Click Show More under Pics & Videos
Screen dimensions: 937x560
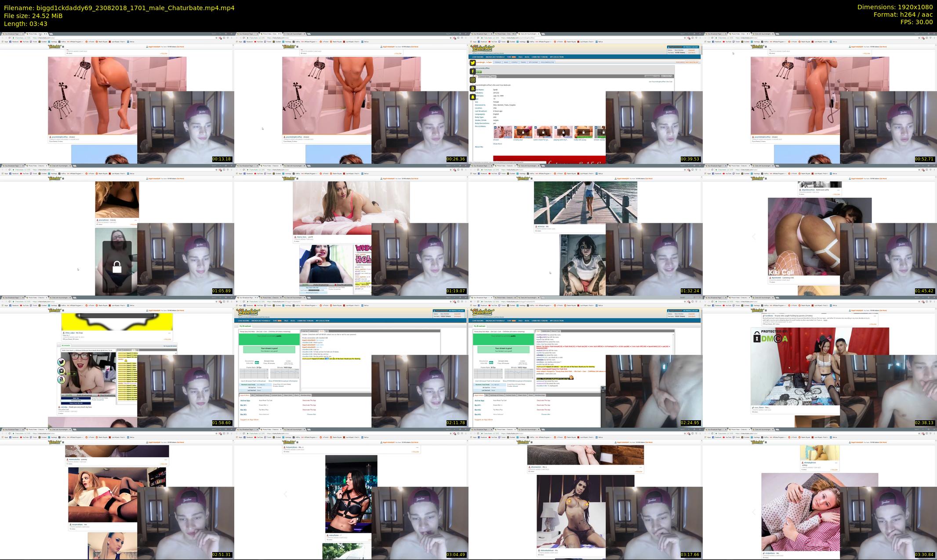coord(497,144)
